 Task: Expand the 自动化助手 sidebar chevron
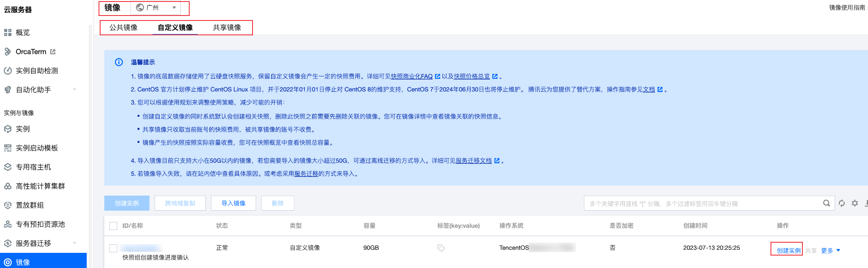pyautogui.click(x=75, y=89)
